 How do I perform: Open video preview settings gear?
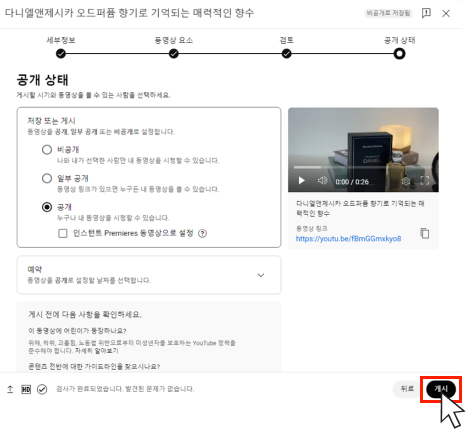click(x=406, y=181)
